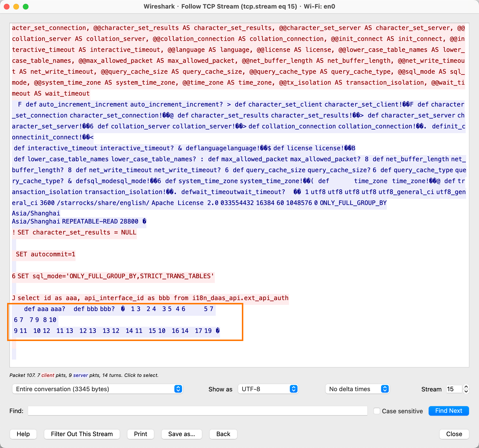
Task: Click the Packet 107 status text
Action: (x=84, y=375)
